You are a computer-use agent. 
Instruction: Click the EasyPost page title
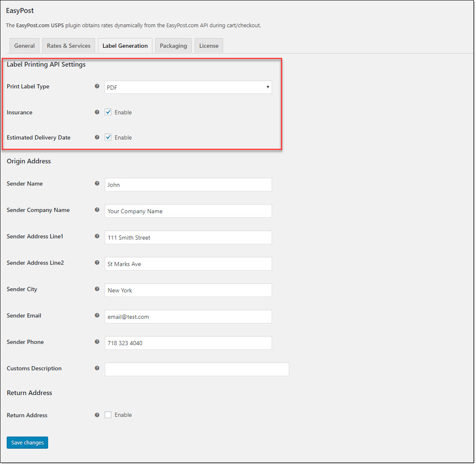20,10
